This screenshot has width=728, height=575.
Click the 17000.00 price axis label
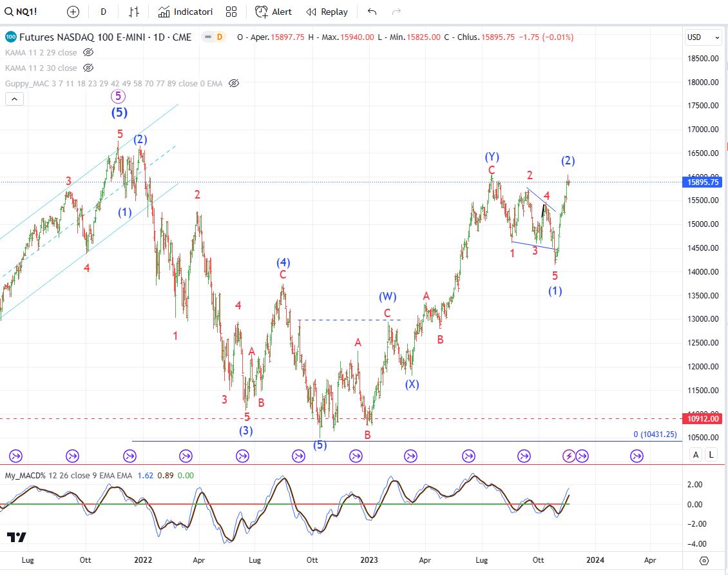(703, 129)
